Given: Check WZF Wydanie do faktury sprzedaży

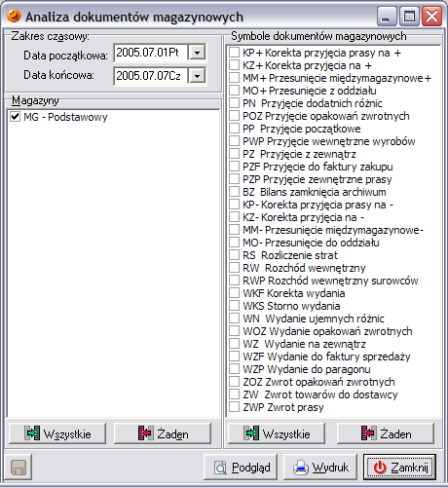Looking at the screenshot, I should tap(234, 357).
